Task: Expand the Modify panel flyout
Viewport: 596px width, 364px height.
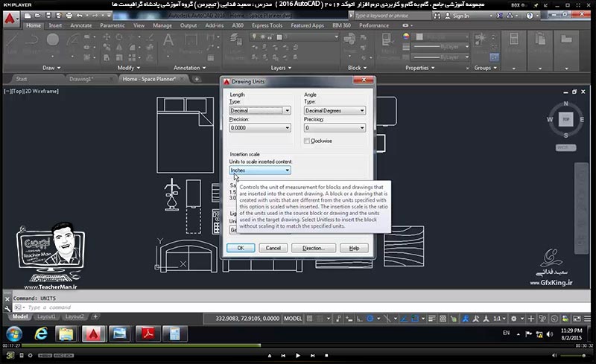Action: click(128, 68)
